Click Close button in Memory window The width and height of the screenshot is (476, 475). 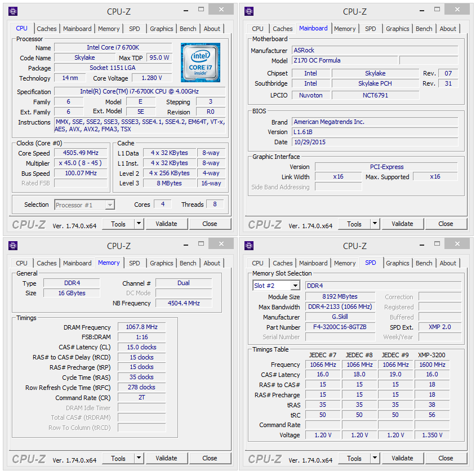pyautogui.click(x=210, y=458)
